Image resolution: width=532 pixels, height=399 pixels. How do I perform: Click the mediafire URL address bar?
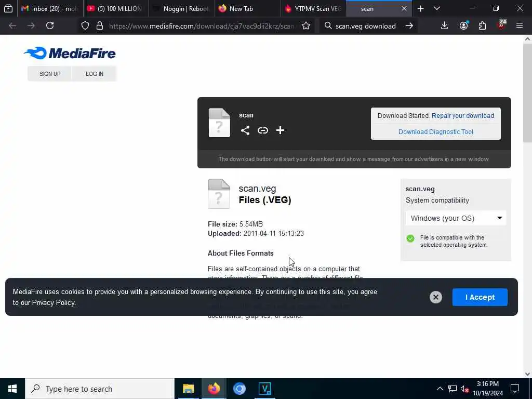201,26
